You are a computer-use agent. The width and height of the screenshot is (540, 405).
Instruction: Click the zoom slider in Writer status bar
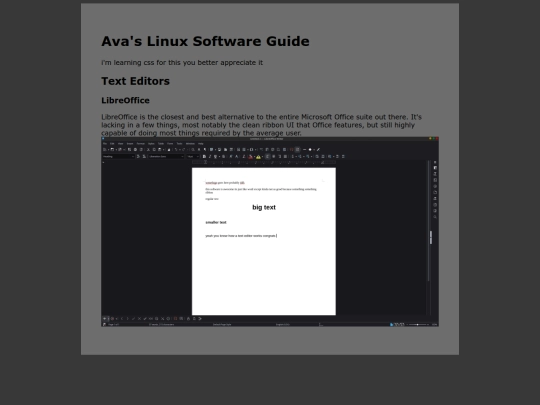coord(418,324)
